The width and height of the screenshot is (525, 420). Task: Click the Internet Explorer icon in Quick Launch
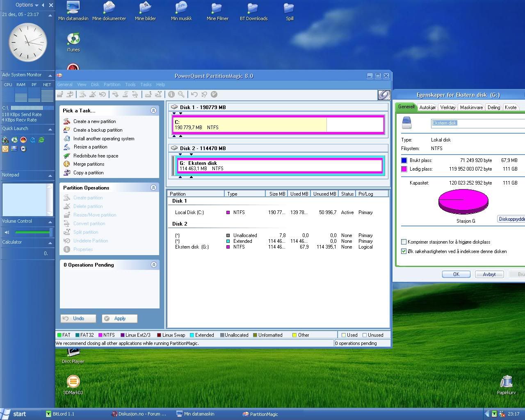(41, 140)
